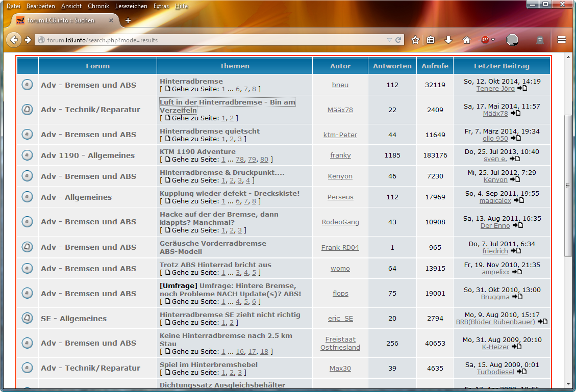Click the vertical page scrollbar thumb

pos(569,186)
